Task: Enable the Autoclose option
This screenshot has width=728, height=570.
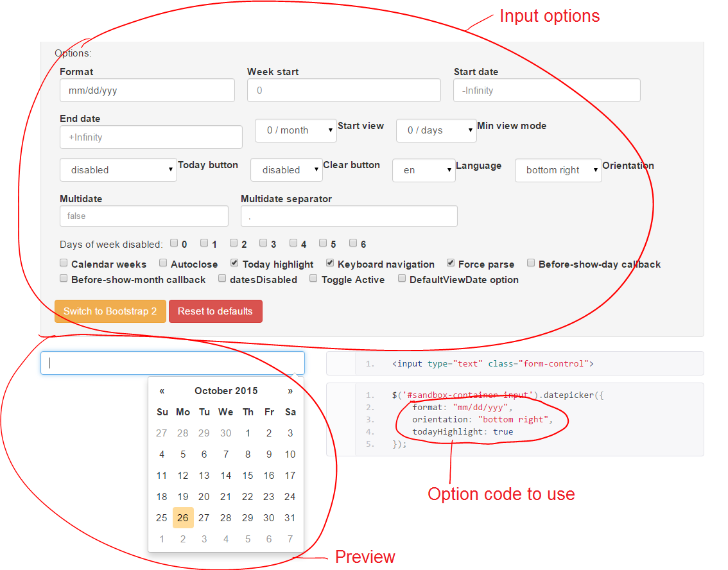Action: point(162,262)
